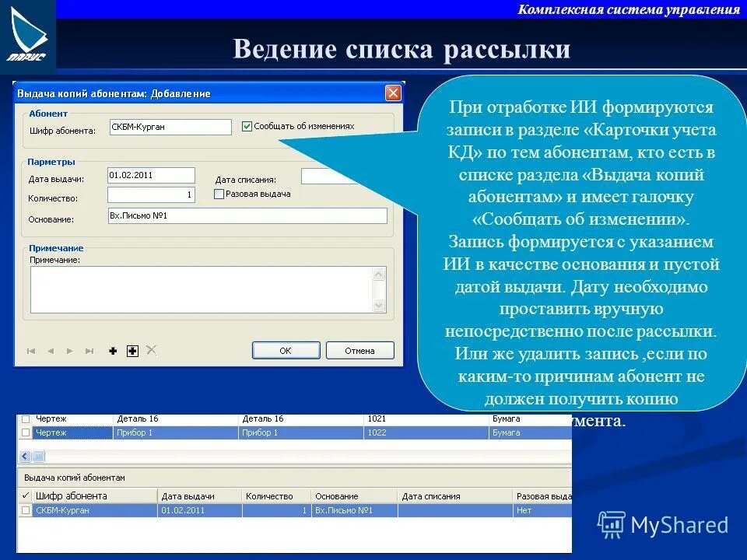Insert a record using the boxed plus icon
The width and height of the screenshot is (747, 560).
(132, 350)
